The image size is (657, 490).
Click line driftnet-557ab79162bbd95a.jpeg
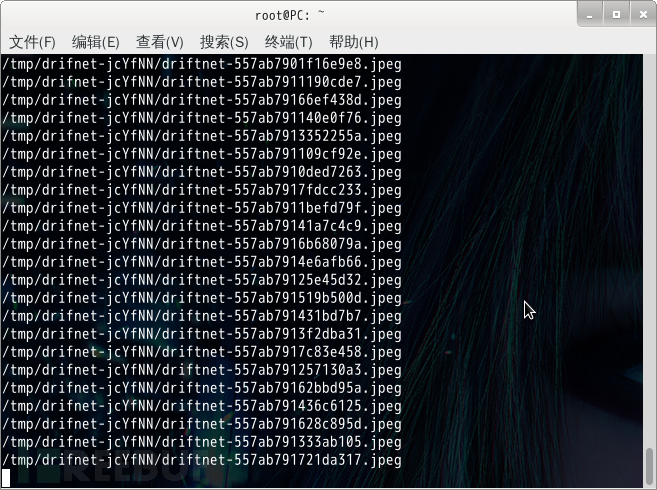[x=202, y=389]
